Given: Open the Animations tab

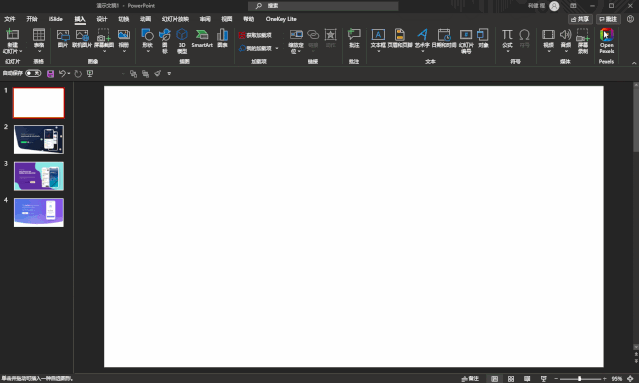Looking at the screenshot, I should pyautogui.click(x=145, y=19).
